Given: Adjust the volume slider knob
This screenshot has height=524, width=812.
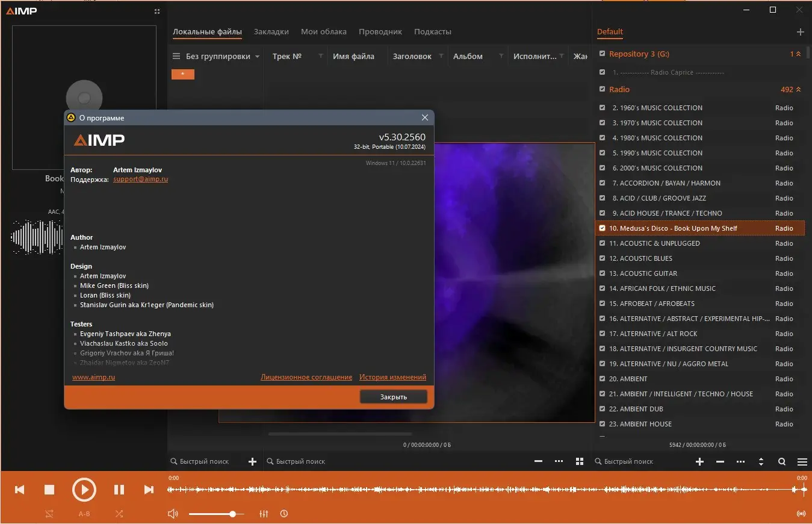Looking at the screenshot, I should (x=232, y=514).
